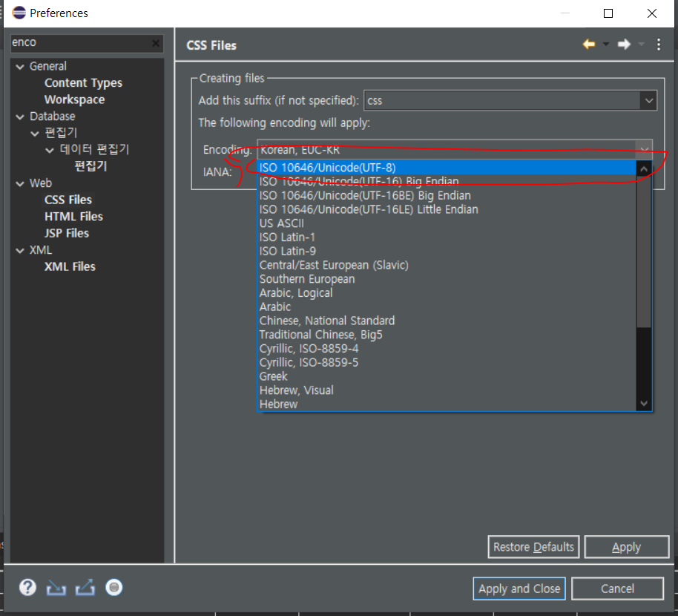The height and width of the screenshot is (616, 678).
Task: Choose Cyrillic, ISO-8859-5 encoding
Action: click(x=447, y=362)
